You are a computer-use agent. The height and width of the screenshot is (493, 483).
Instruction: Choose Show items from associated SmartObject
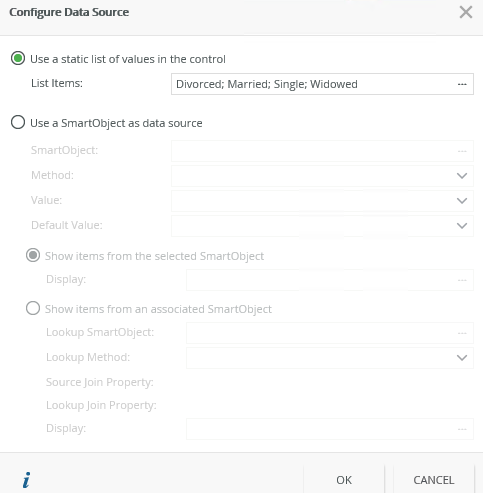(33, 308)
